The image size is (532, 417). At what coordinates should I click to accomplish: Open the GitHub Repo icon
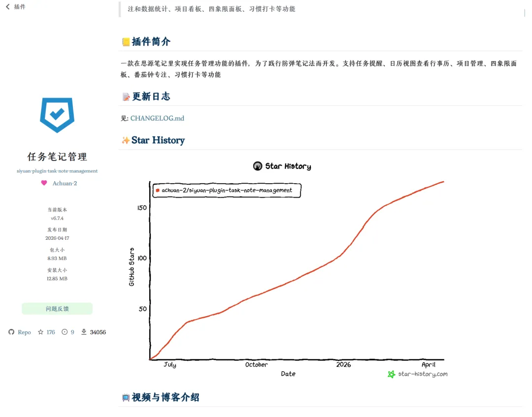point(11,332)
